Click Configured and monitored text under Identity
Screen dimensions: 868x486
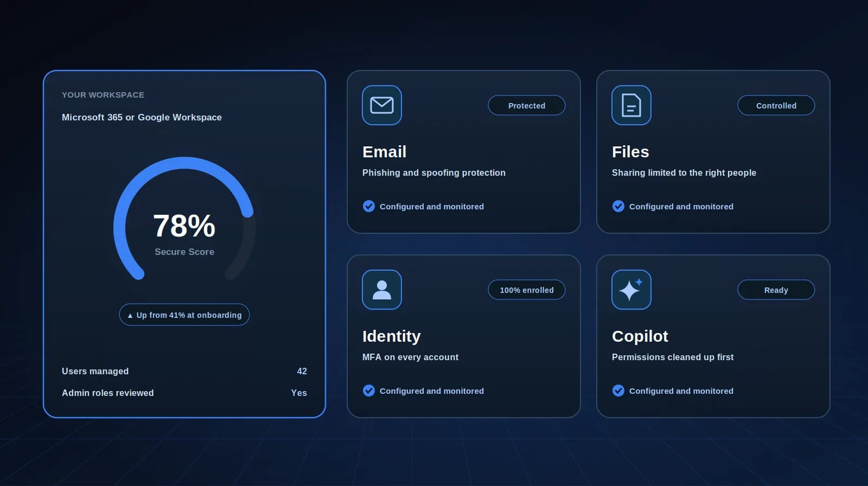[x=432, y=391]
